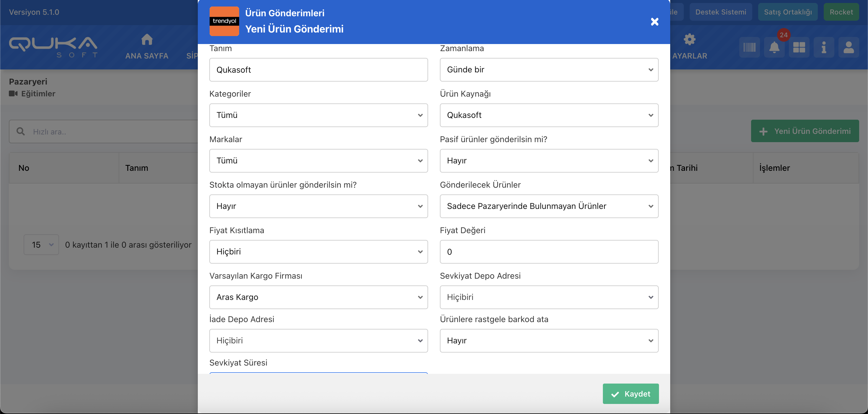This screenshot has height=414, width=868.
Task: Expand Ürünlere rastgele barkod ata dropdown
Action: (x=549, y=341)
